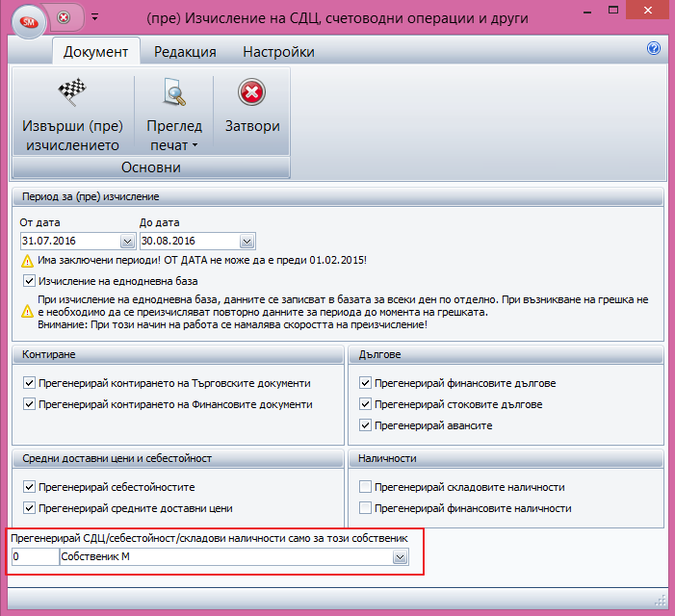Uncheck Прегенерирай стоковите дългове
This screenshot has width=675, height=616.
365,404
